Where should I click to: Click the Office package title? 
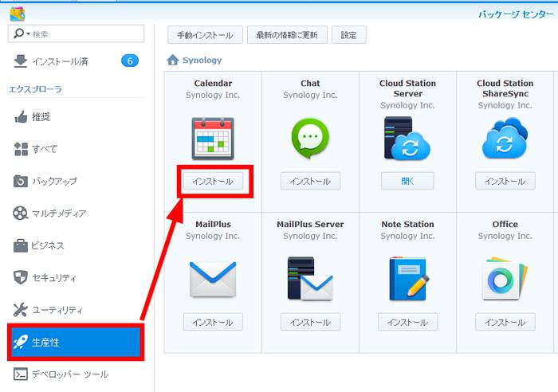tap(505, 224)
